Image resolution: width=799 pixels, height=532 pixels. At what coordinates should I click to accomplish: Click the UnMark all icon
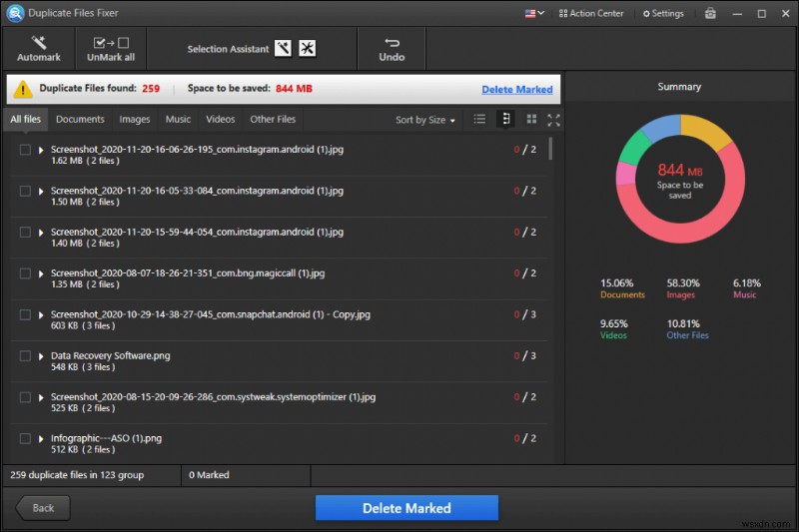pos(111,43)
